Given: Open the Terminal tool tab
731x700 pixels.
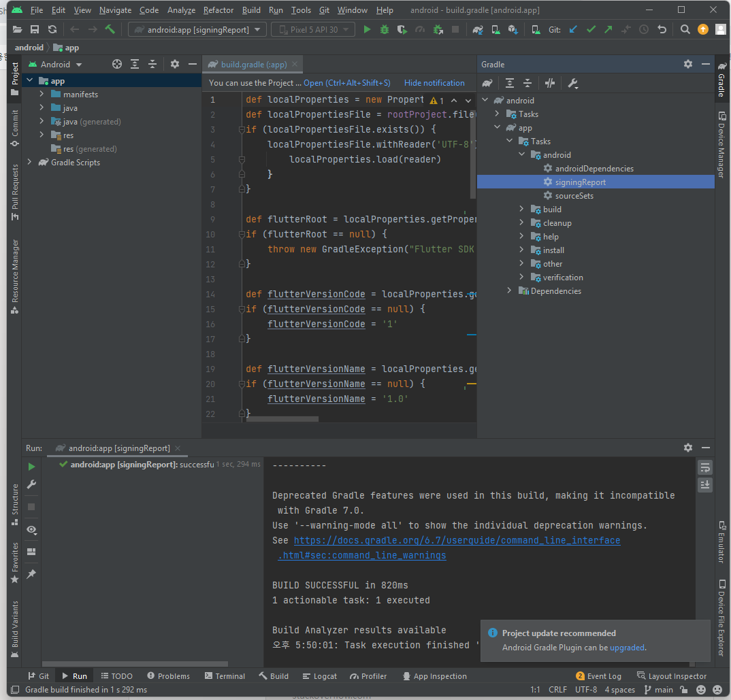Looking at the screenshot, I should [x=225, y=676].
